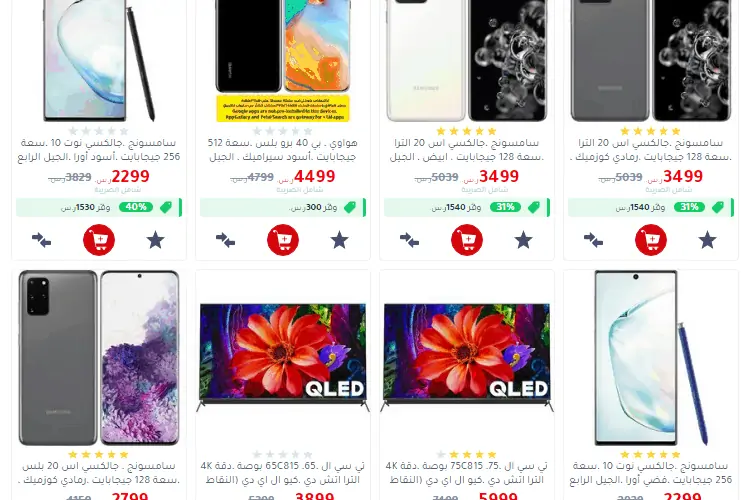
Task: Click 40% discount badge on Note 10
Action: coord(136,207)
